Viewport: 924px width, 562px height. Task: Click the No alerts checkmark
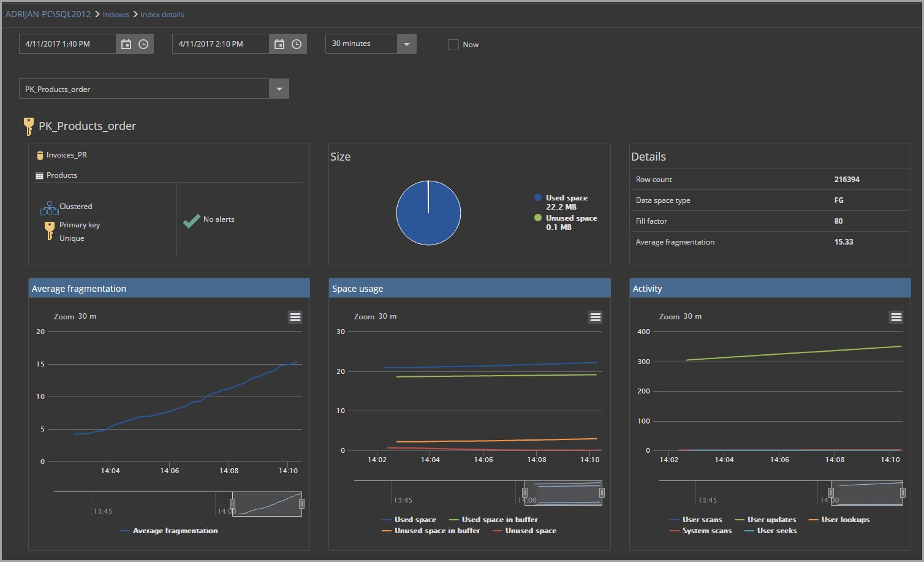[x=191, y=219]
